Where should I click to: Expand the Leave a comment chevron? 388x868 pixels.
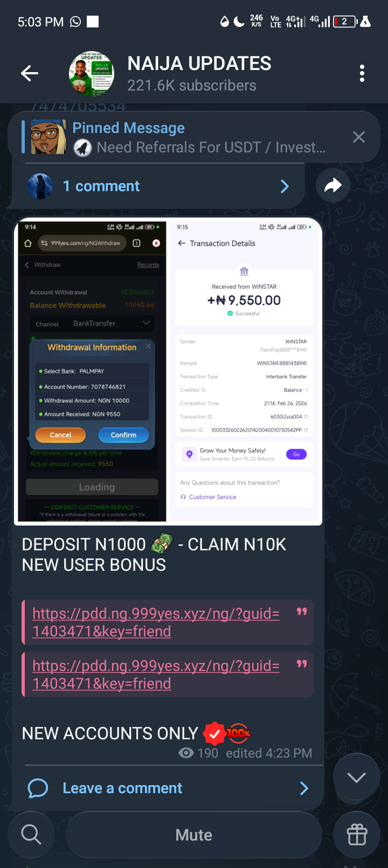click(x=304, y=788)
